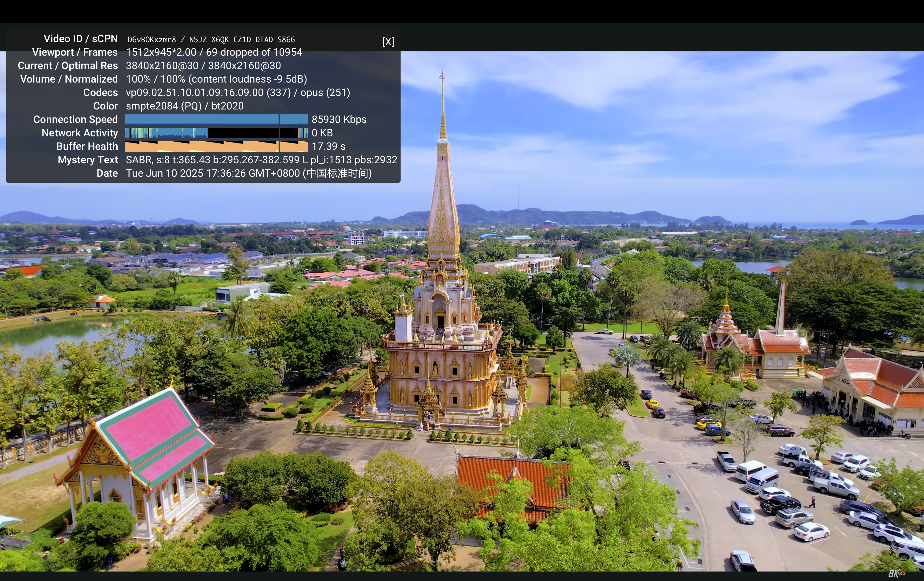Click the Network Activity graph
This screenshot has width=924, height=581.
[216, 133]
